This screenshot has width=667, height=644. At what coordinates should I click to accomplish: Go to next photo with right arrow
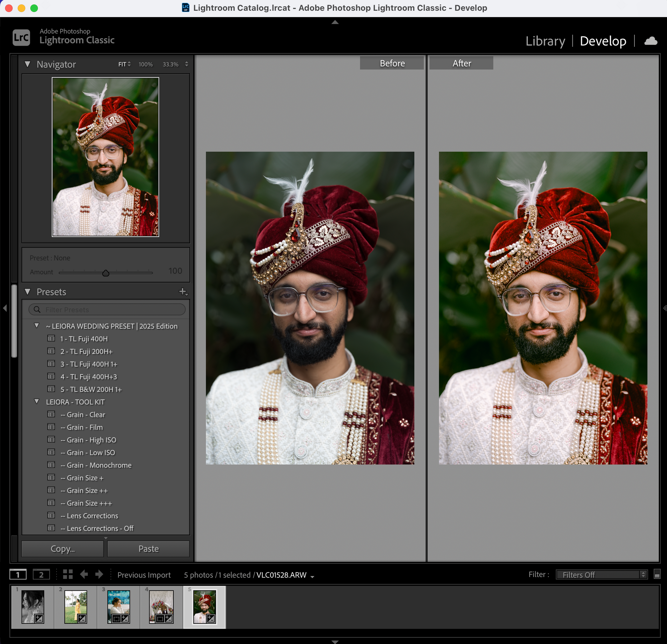click(99, 574)
